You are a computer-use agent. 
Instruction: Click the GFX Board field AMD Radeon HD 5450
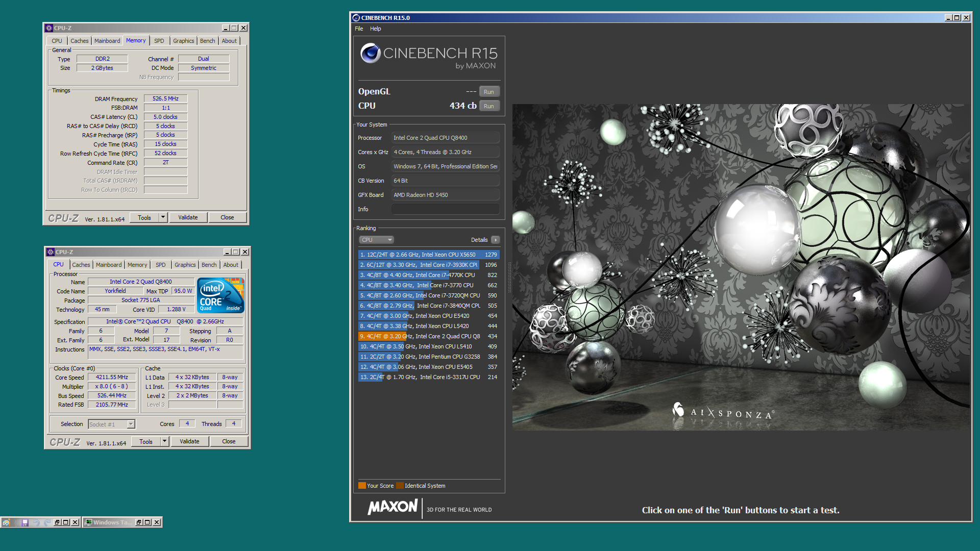pos(445,195)
